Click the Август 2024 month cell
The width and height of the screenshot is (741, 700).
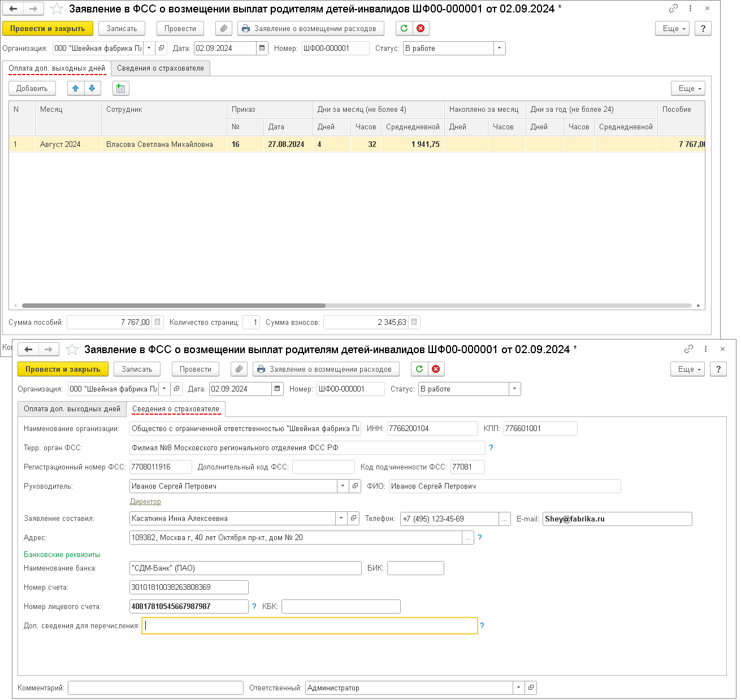pos(68,144)
